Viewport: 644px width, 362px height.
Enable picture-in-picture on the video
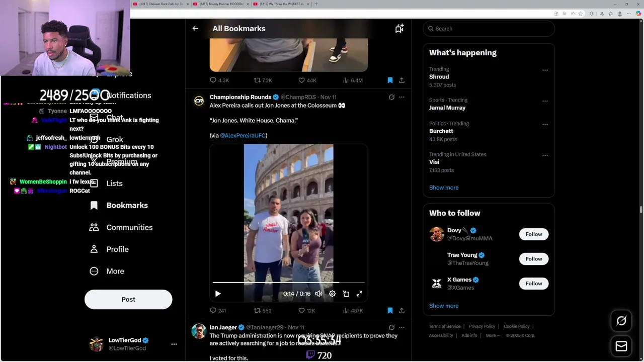346,294
